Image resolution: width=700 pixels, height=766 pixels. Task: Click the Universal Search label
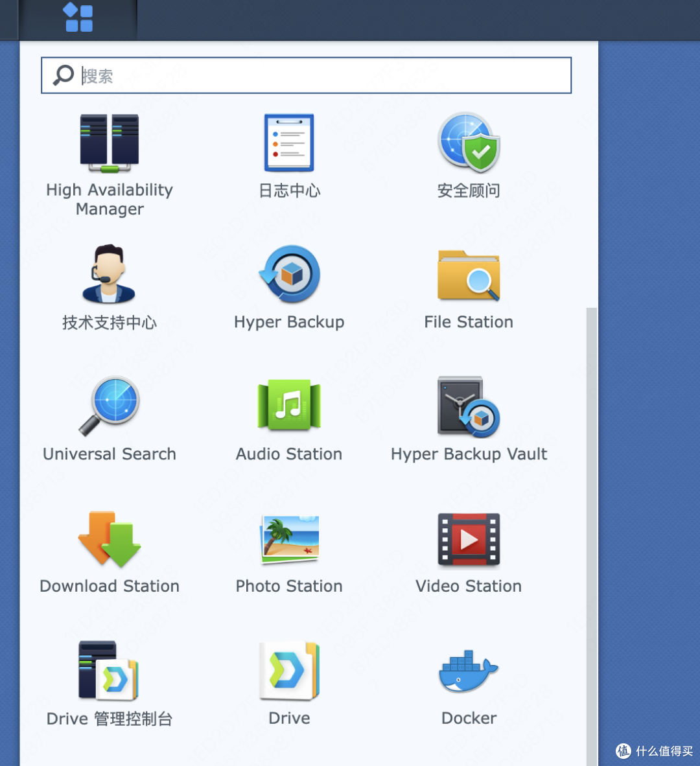(110, 454)
